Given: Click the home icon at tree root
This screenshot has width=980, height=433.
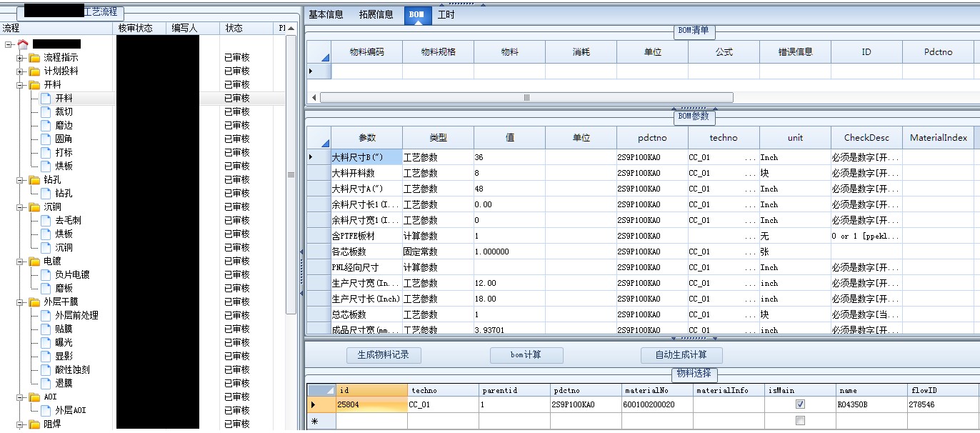Looking at the screenshot, I should 23,44.
